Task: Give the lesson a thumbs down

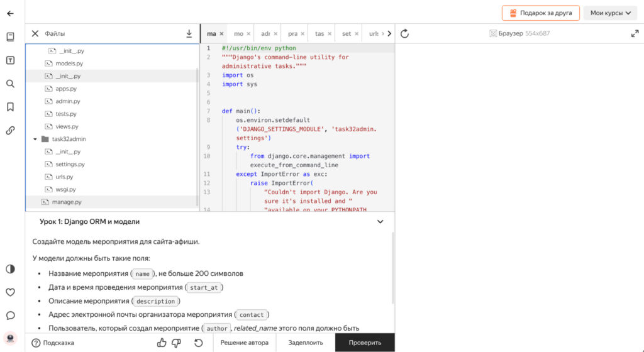Action: 177,343
